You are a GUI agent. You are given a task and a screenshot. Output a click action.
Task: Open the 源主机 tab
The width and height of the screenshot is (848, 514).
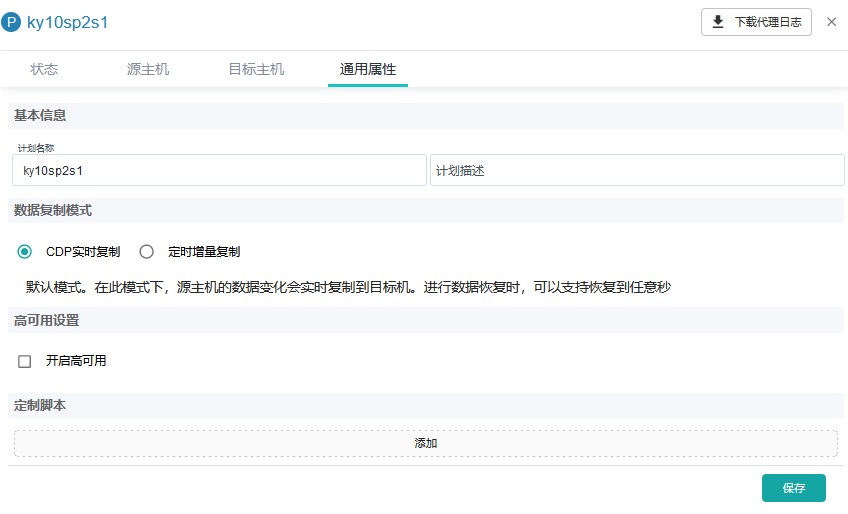148,69
